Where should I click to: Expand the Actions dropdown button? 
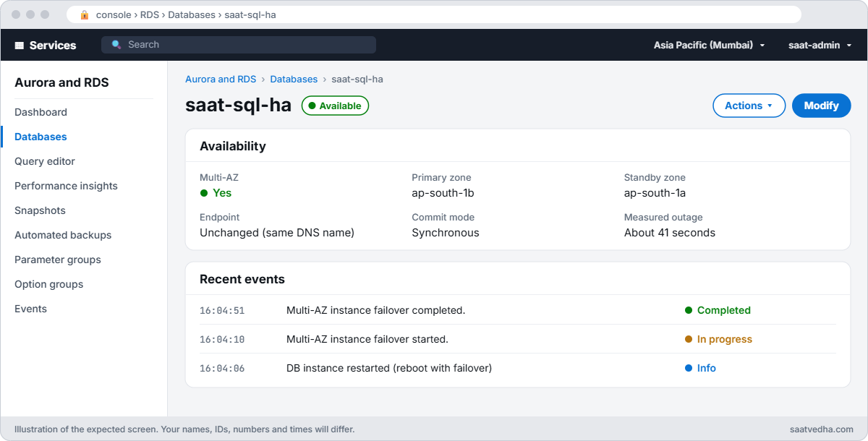pyautogui.click(x=749, y=106)
